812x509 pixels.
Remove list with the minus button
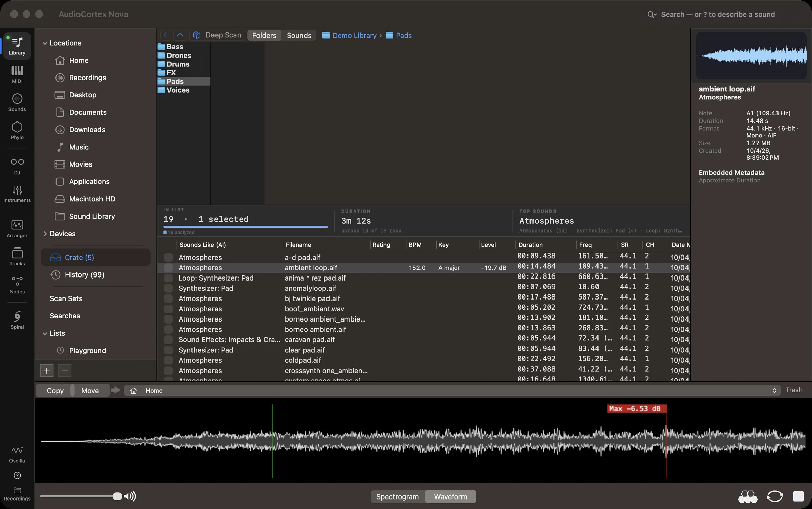tap(65, 371)
